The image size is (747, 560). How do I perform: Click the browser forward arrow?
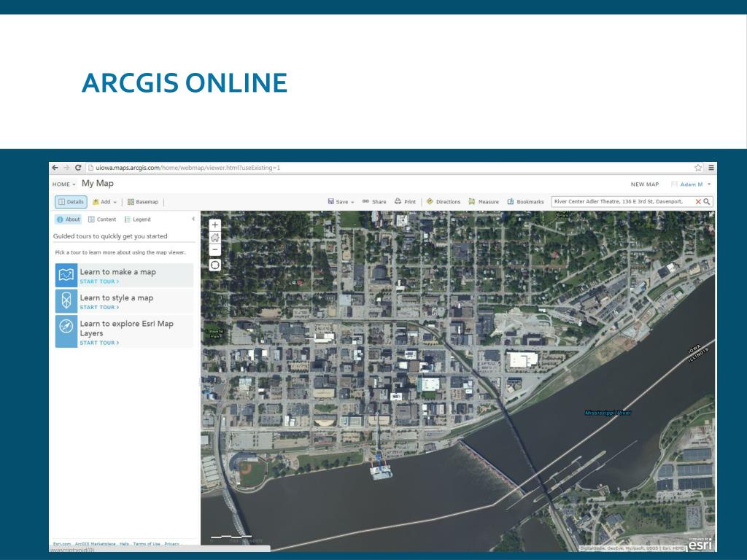pyautogui.click(x=66, y=168)
